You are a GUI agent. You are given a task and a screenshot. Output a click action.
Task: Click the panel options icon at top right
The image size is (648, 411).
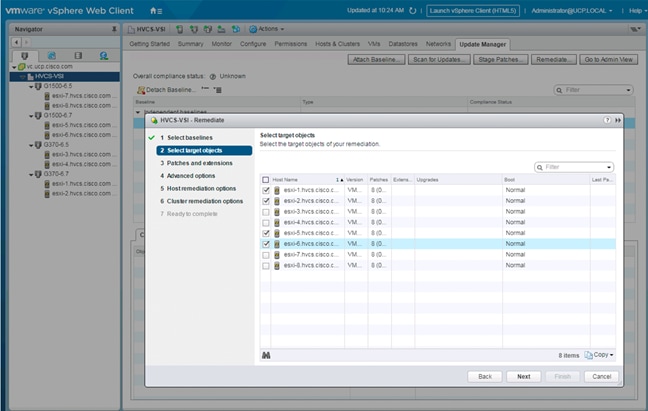coord(634,29)
